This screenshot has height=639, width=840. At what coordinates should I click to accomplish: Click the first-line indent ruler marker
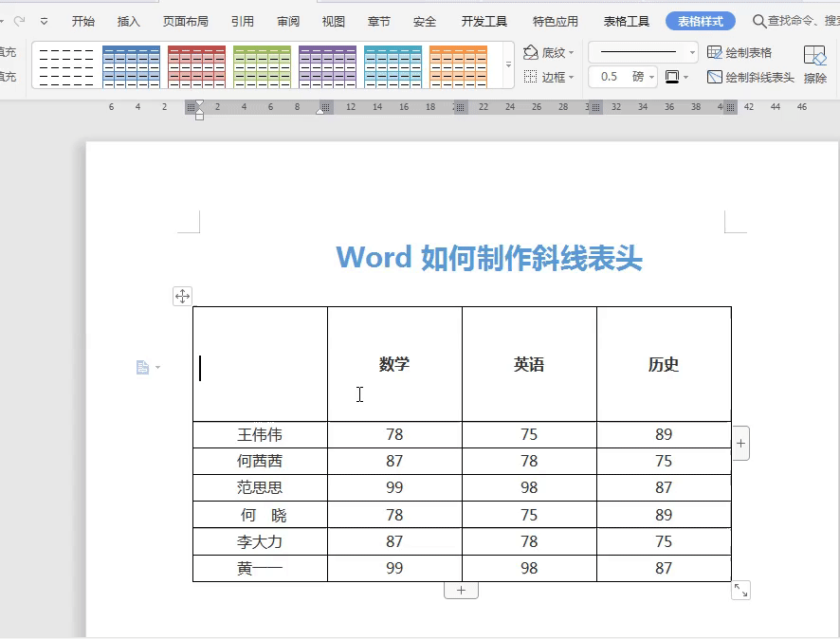199,104
